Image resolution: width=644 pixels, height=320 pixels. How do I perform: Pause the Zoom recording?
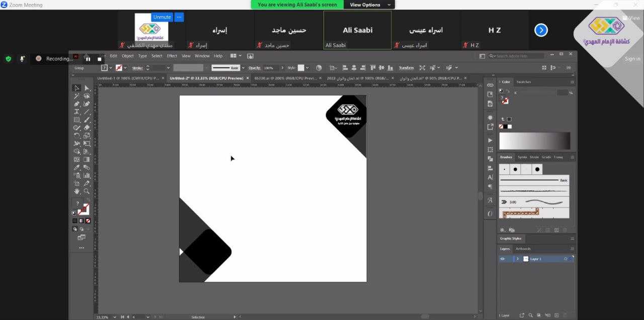click(x=88, y=59)
